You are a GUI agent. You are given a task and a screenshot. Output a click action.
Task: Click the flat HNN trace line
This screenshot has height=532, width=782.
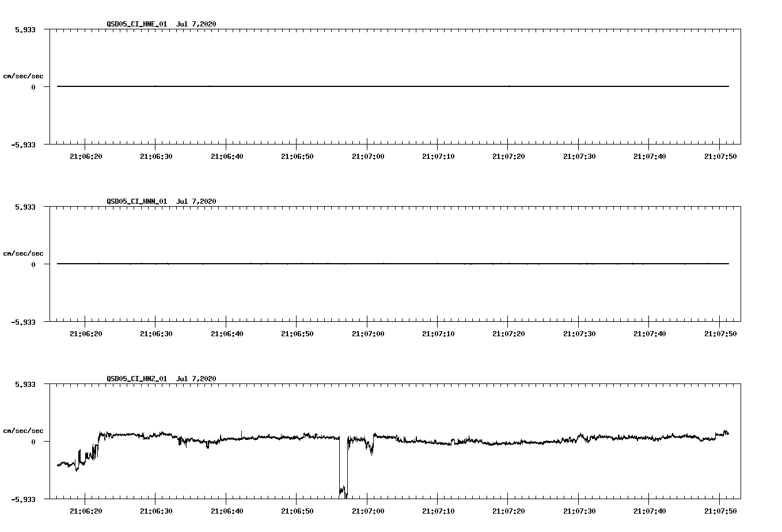[393, 264]
